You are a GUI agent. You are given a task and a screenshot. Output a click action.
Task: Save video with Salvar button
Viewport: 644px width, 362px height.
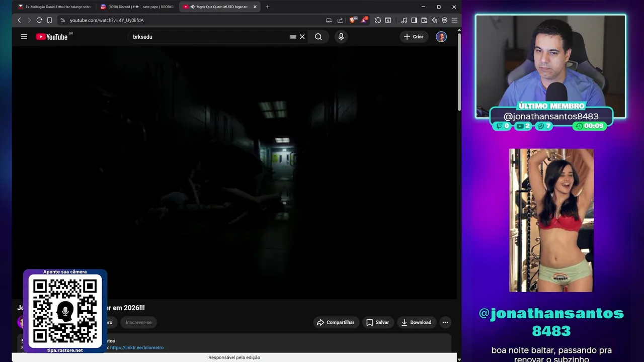[377, 322]
